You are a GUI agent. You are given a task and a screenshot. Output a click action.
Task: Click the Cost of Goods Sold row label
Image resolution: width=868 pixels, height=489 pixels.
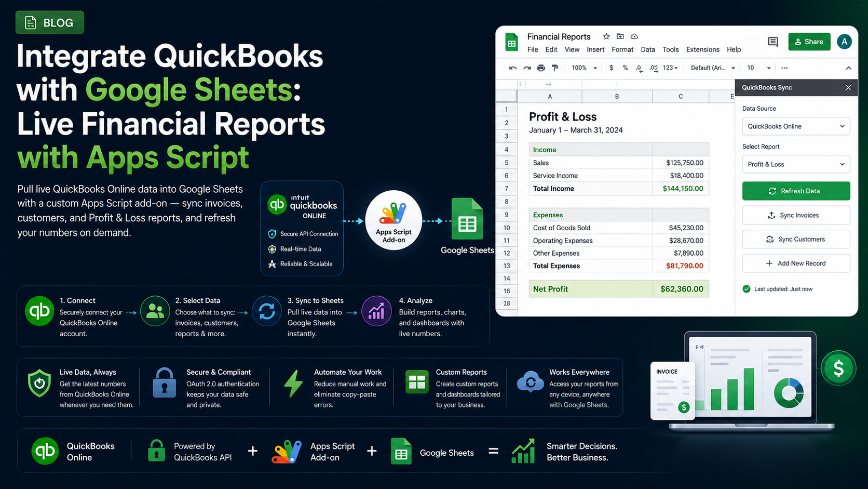(x=561, y=228)
